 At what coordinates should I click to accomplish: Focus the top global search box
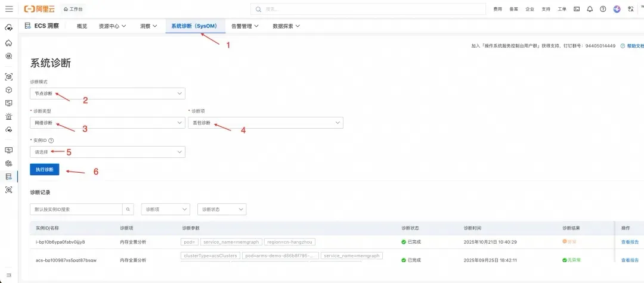pyautogui.click(x=369, y=8)
